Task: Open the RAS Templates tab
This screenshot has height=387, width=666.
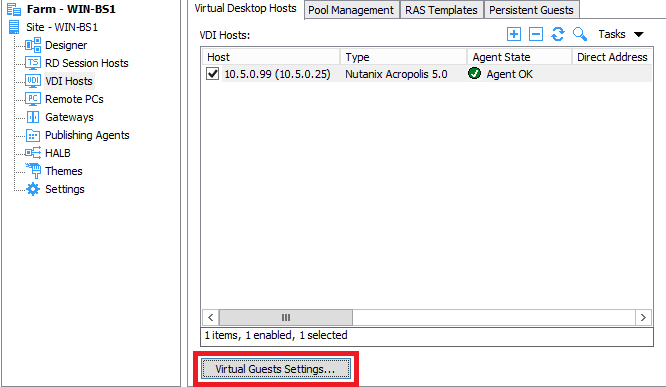Action: click(441, 10)
